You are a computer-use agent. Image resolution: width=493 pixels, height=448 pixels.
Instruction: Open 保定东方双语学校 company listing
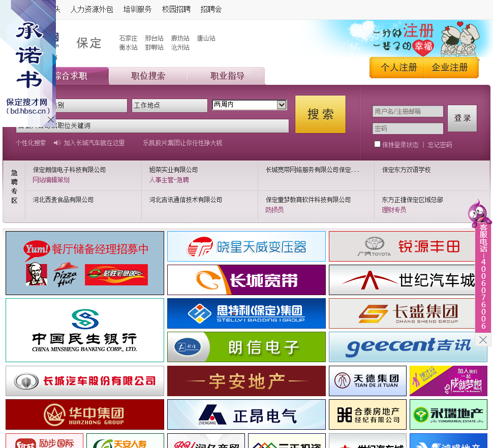pyautogui.click(x=406, y=170)
